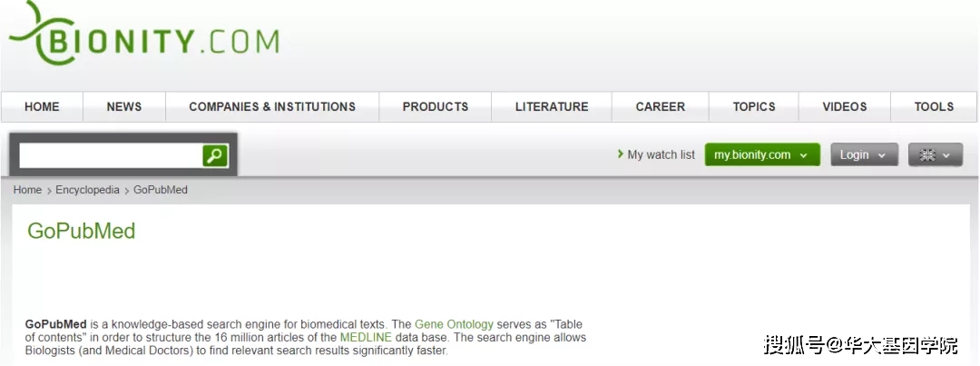Open the NEWS menu item

point(123,107)
